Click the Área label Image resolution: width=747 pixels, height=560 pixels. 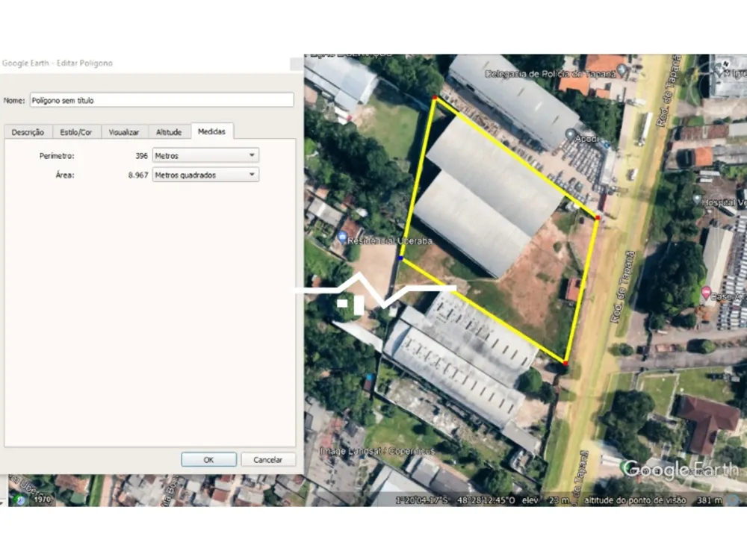(x=65, y=175)
